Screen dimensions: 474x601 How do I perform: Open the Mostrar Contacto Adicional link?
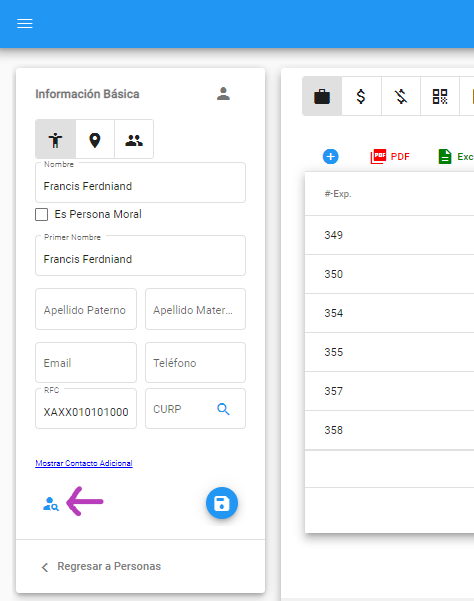tap(84, 463)
